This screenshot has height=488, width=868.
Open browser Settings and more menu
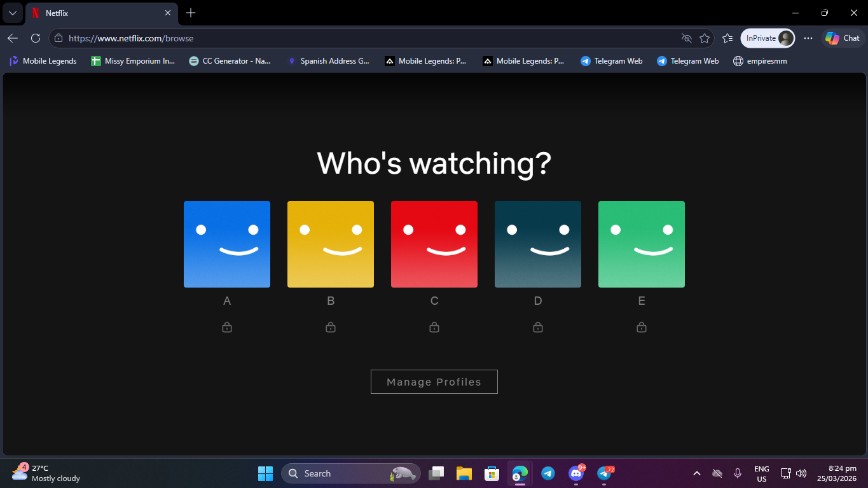pos(808,38)
